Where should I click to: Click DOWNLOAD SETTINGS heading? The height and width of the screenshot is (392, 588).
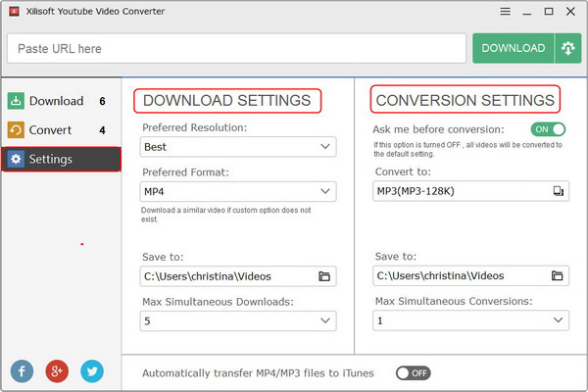[227, 101]
